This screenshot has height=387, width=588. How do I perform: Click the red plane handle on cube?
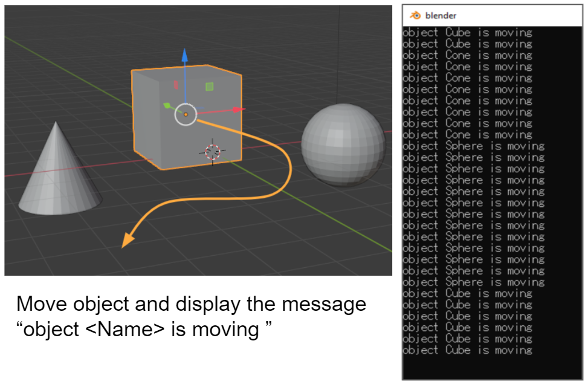tap(175, 85)
